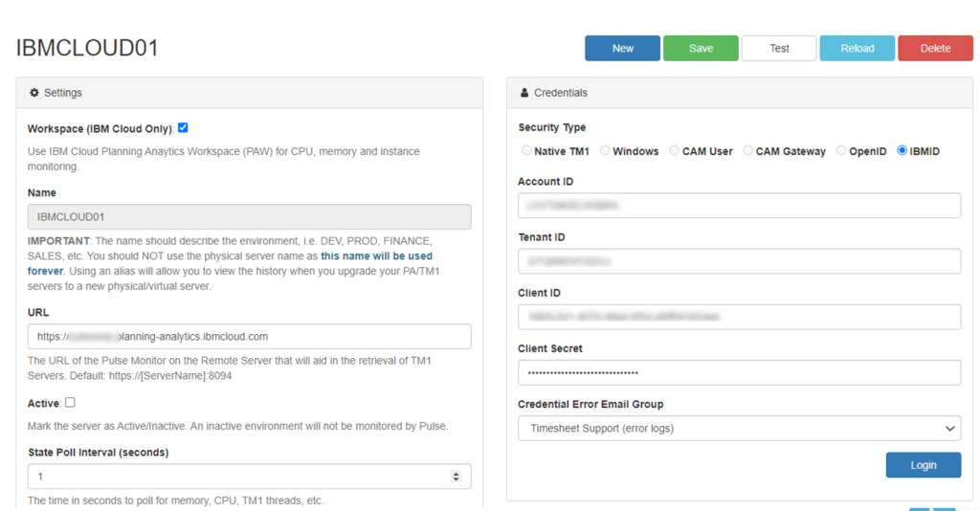This screenshot has height=511, width=980.
Task: Click the user icon in Credentials header
Action: pos(523,93)
